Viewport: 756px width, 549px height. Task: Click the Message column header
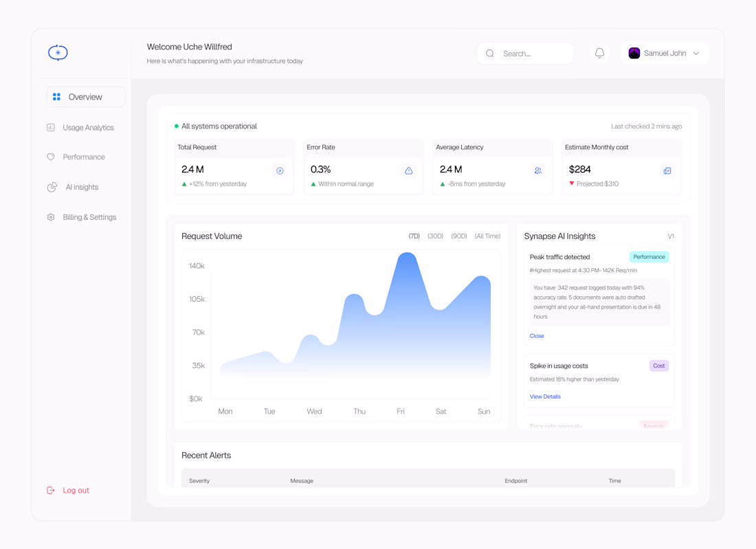302,481
